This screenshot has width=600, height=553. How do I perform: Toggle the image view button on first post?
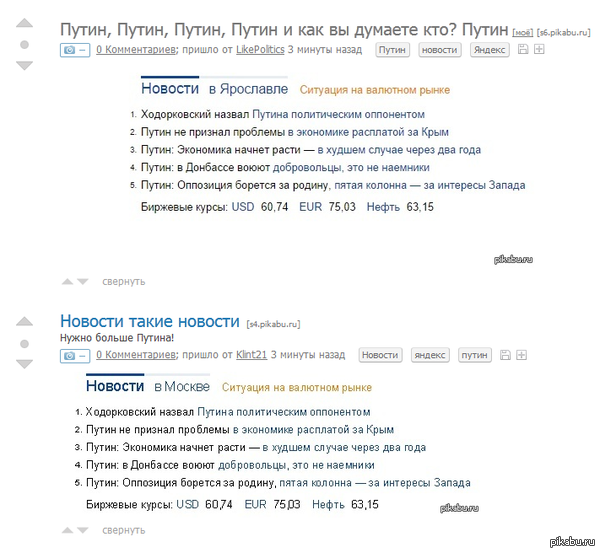point(75,49)
